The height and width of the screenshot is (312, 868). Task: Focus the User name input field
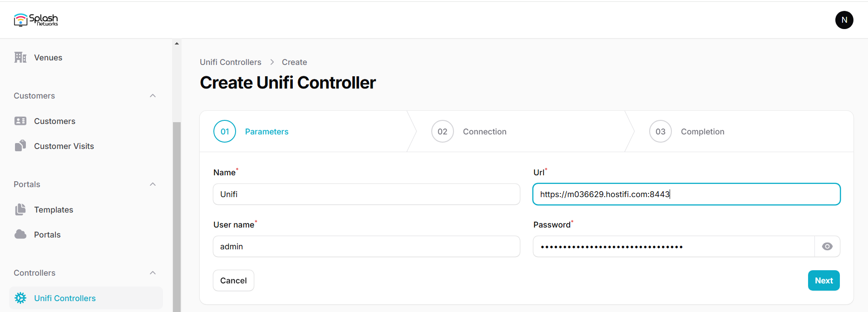click(366, 247)
